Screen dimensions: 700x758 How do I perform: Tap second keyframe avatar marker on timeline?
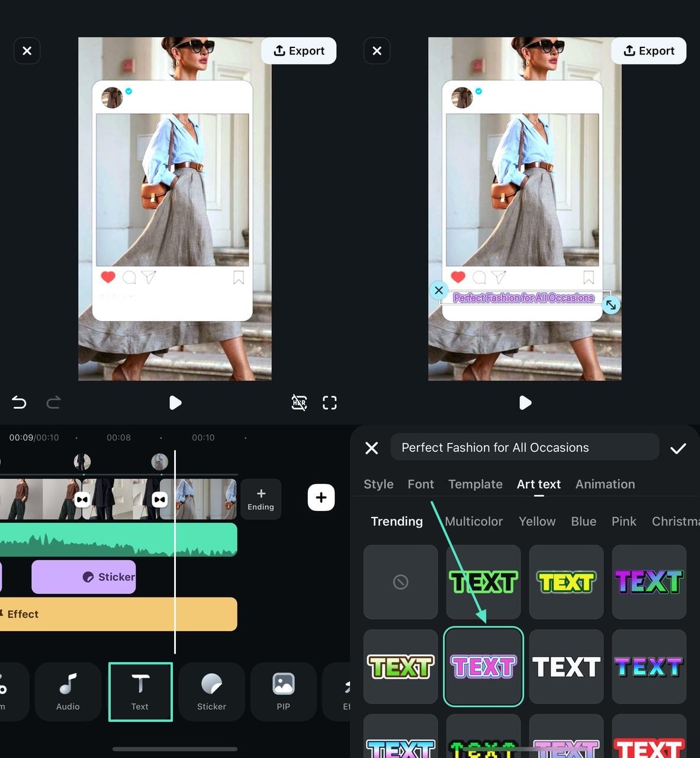160,462
